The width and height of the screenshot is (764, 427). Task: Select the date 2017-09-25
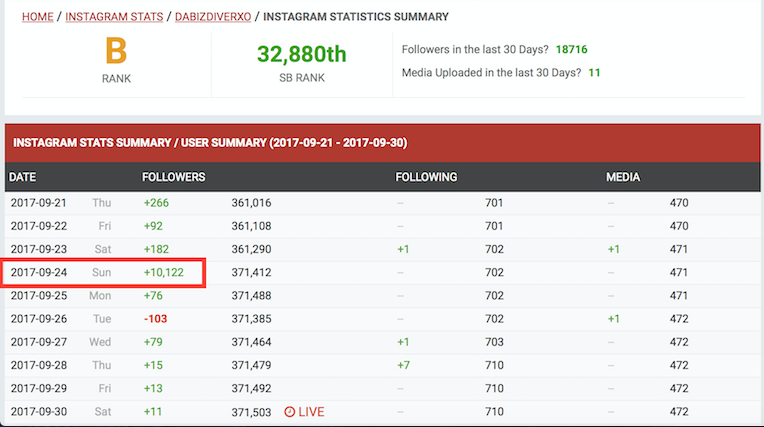tap(38, 295)
